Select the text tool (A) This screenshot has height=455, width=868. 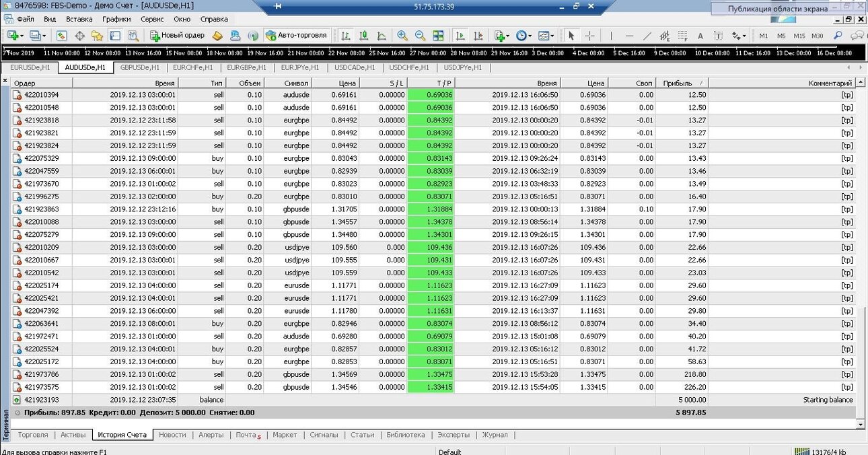(700, 36)
